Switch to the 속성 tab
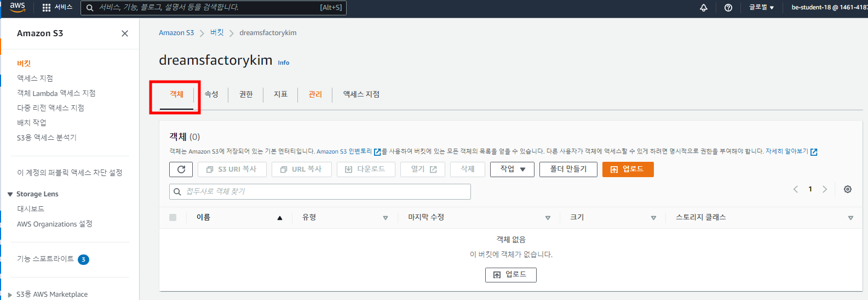This screenshot has height=300, width=868. pos(211,94)
